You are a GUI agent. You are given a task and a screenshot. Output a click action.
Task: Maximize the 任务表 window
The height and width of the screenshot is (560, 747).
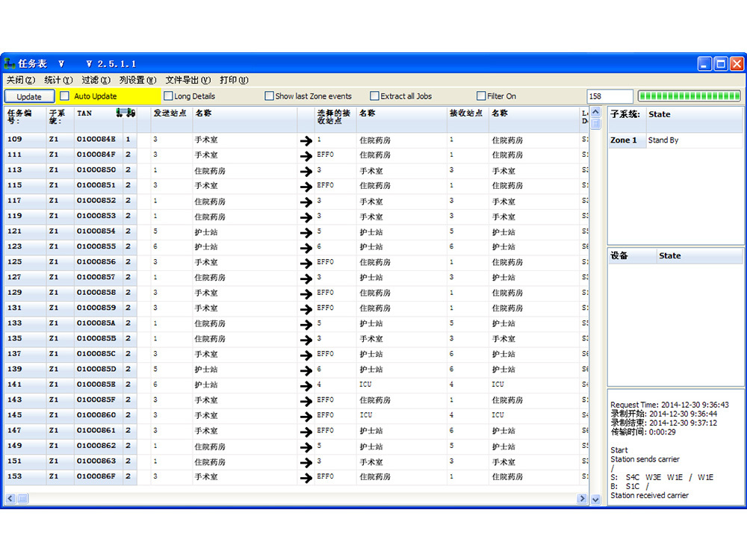(721, 63)
